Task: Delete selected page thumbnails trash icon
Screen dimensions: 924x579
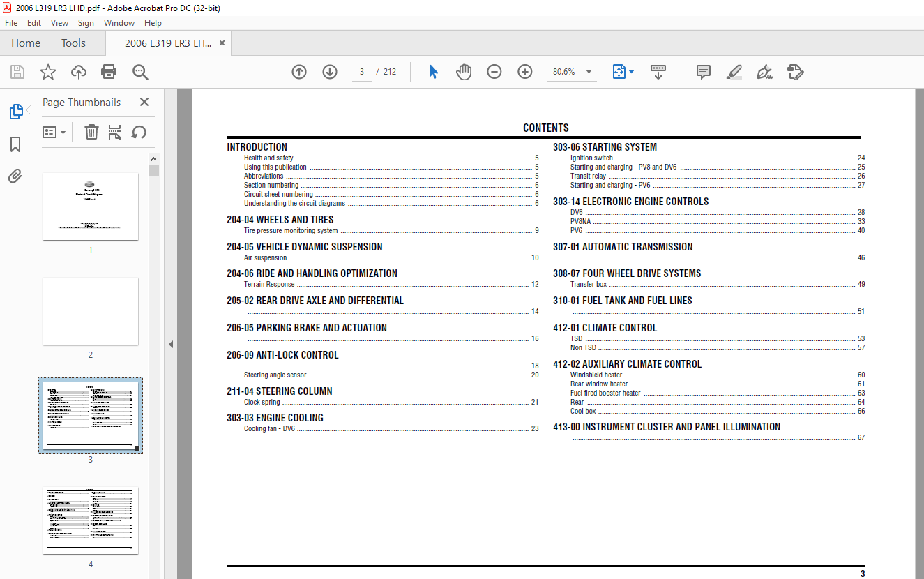Action: [x=91, y=132]
